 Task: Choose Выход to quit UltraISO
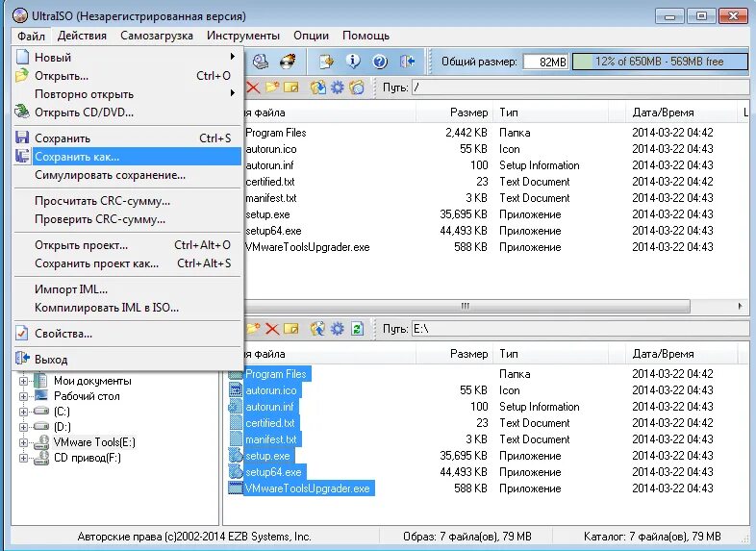coord(127,360)
